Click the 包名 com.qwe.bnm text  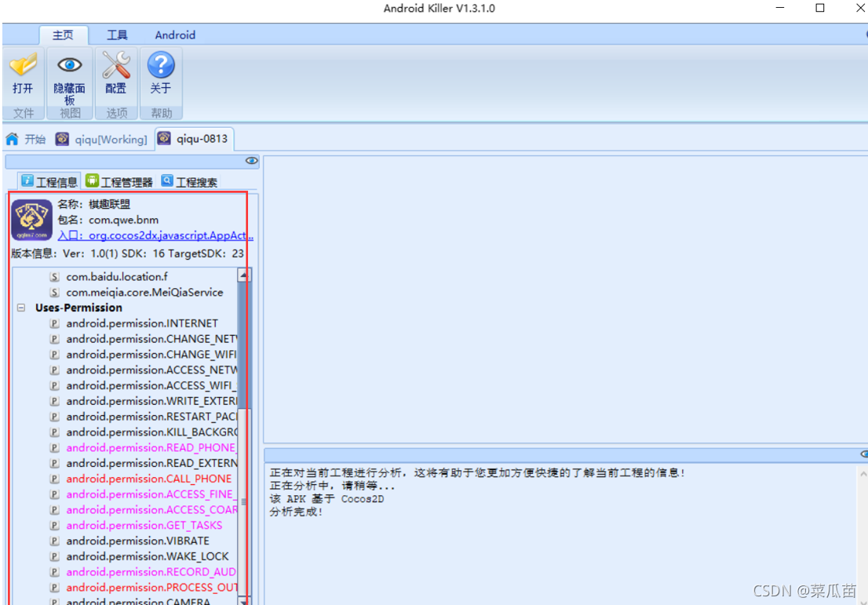pos(108,220)
